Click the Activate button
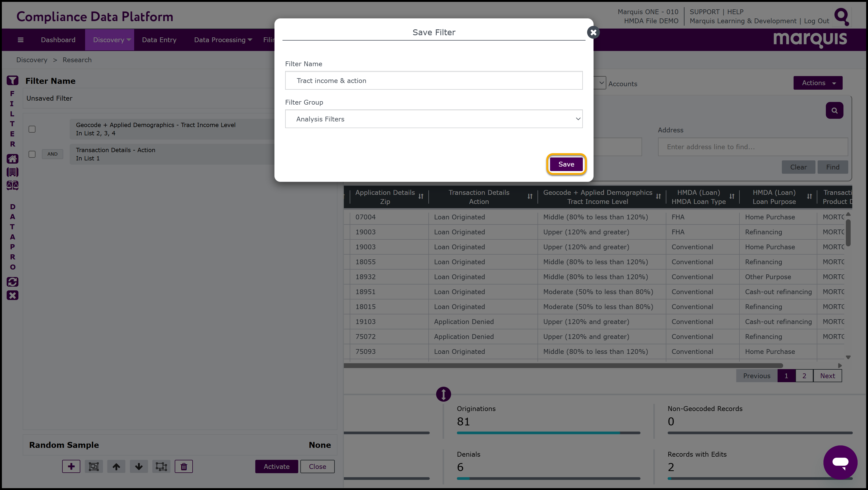868x490 pixels. (x=276, y=467)
